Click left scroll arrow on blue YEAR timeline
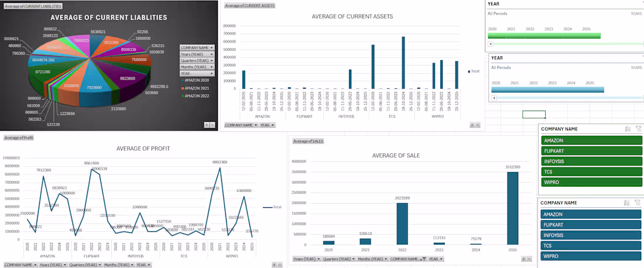 pos(494,98)
